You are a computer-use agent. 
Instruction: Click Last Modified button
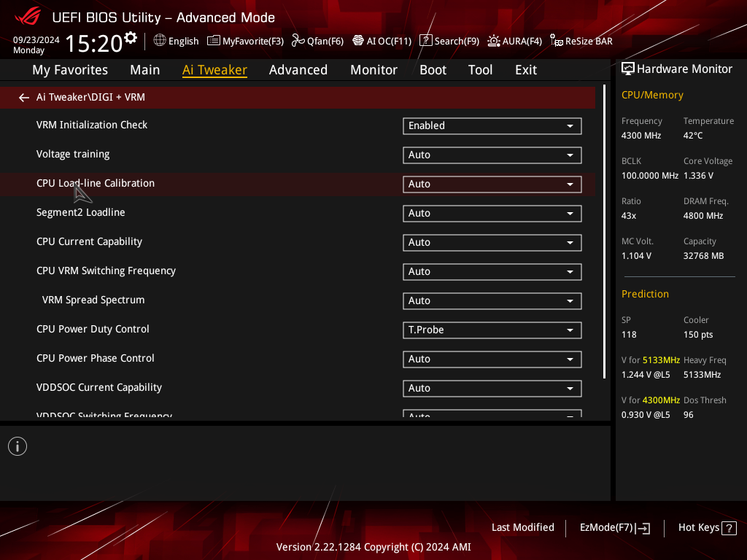[x=522, y=528]
